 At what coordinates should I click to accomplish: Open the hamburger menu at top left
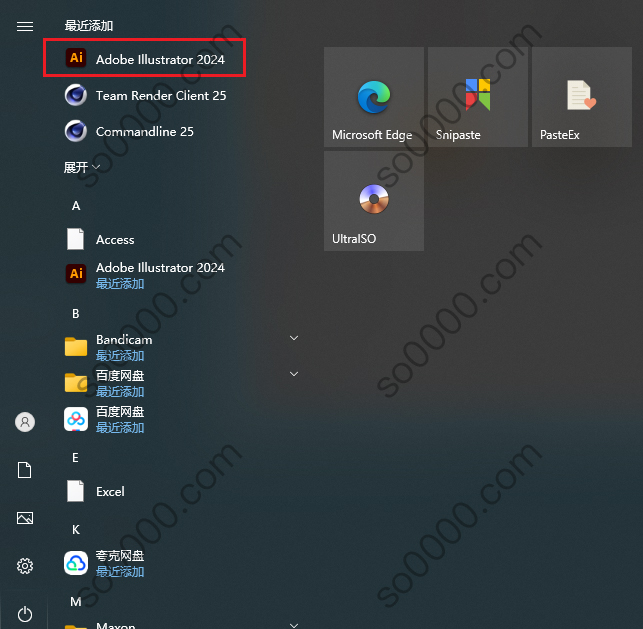click(x=25, y=27)
